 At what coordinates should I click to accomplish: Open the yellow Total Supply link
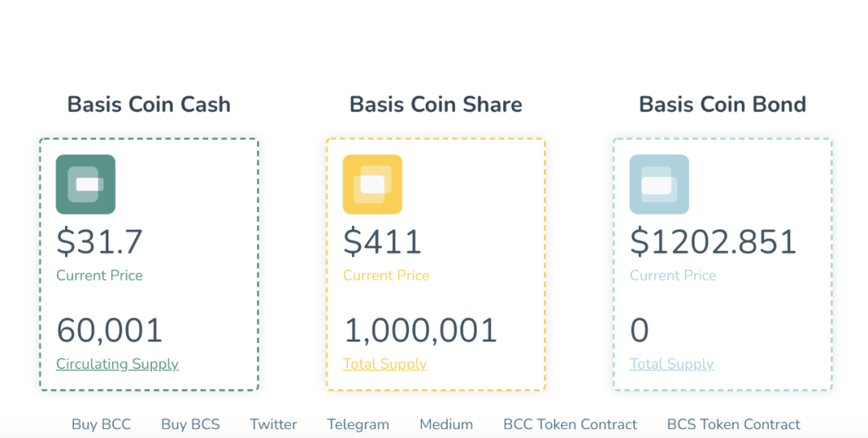click(x=385, y=364)
